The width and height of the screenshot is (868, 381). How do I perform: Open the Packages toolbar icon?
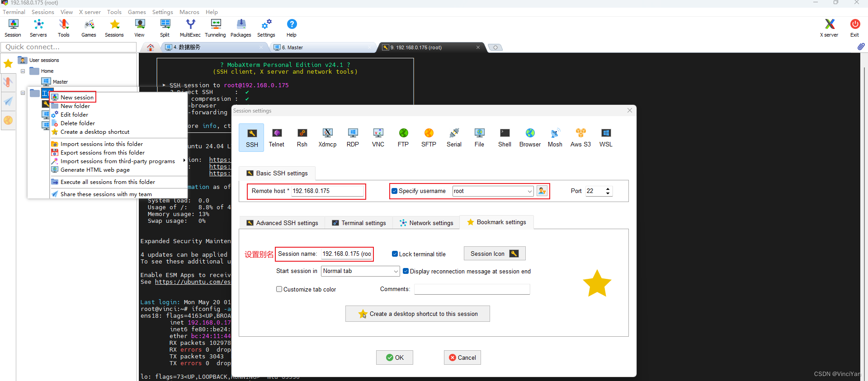point(241,28)
